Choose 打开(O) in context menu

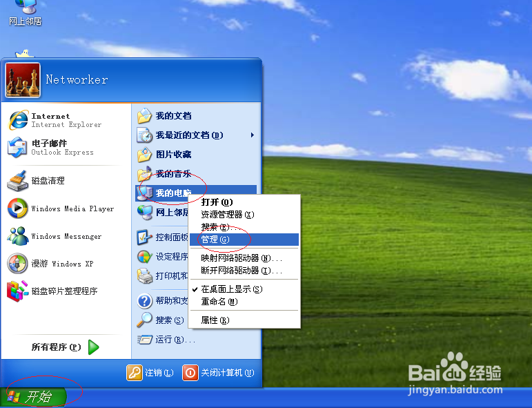[244, 202]
